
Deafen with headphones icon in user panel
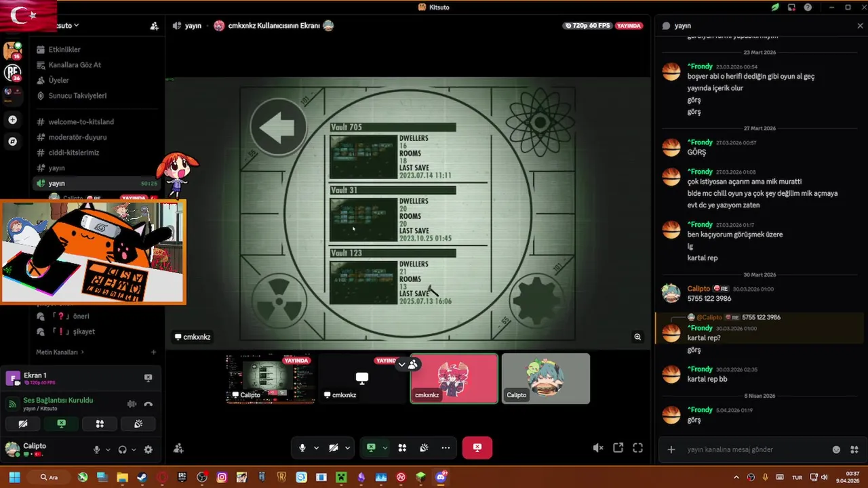[123, 449]
